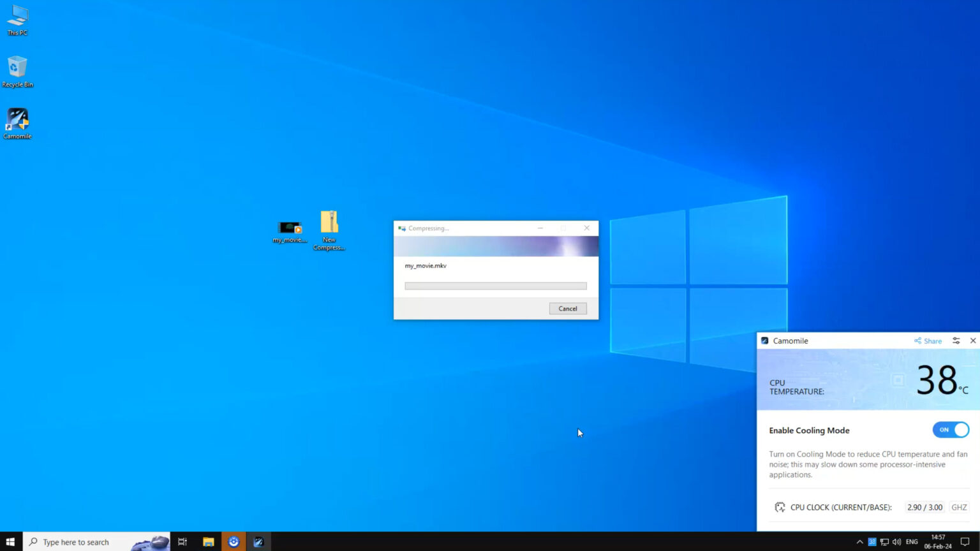Open File Explorer from the taskbar
This screenshot has height=551, width=980.
pos(208,541)
